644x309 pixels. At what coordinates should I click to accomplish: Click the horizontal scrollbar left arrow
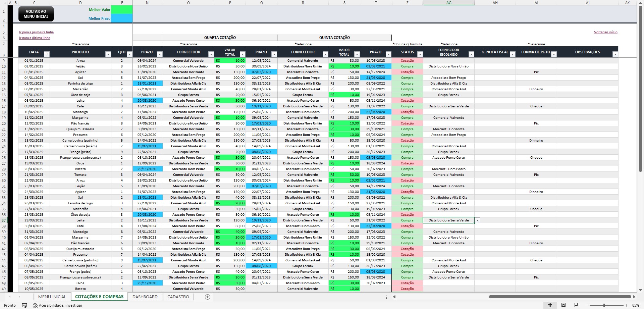coord(394,297)
